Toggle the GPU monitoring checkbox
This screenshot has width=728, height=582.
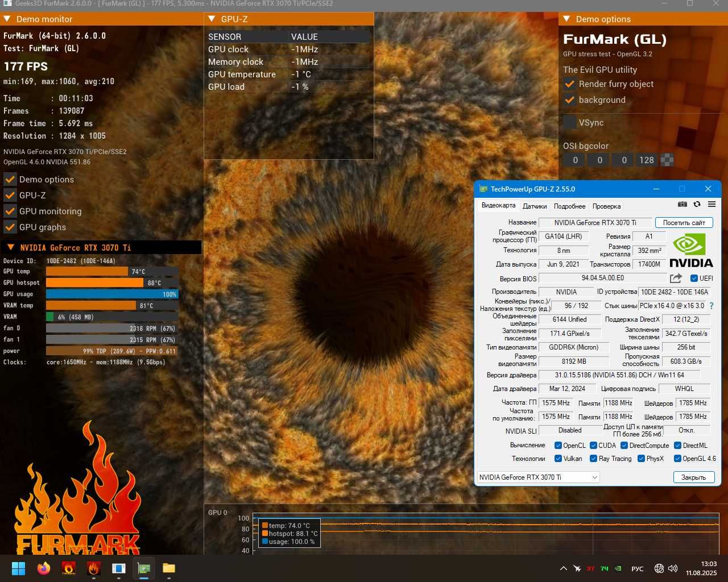click(x=10, y=211)
